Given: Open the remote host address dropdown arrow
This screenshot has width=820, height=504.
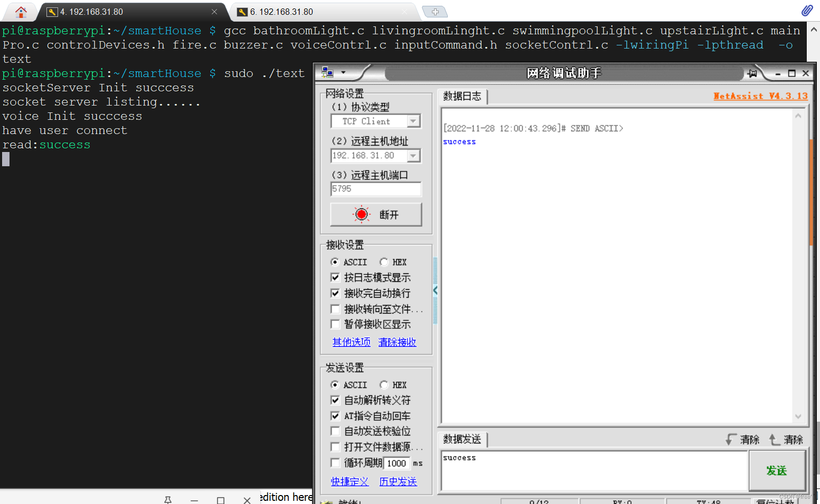Looking at the screenshot, I should click(414, 156).
